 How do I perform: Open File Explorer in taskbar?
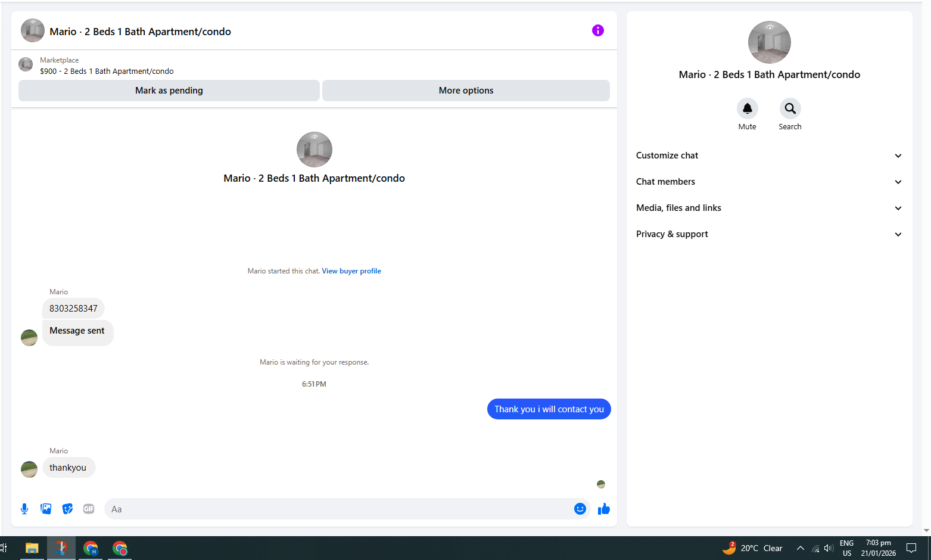tap(32, 548)
